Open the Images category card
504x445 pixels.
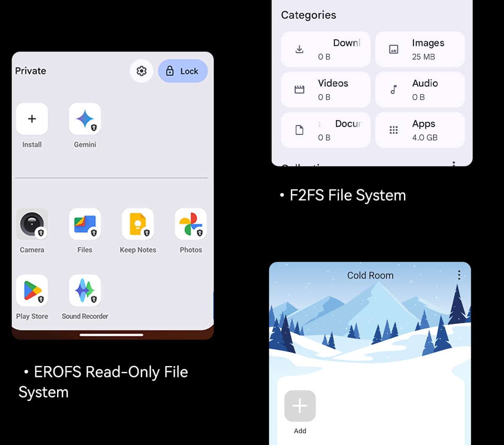(420, 49)
